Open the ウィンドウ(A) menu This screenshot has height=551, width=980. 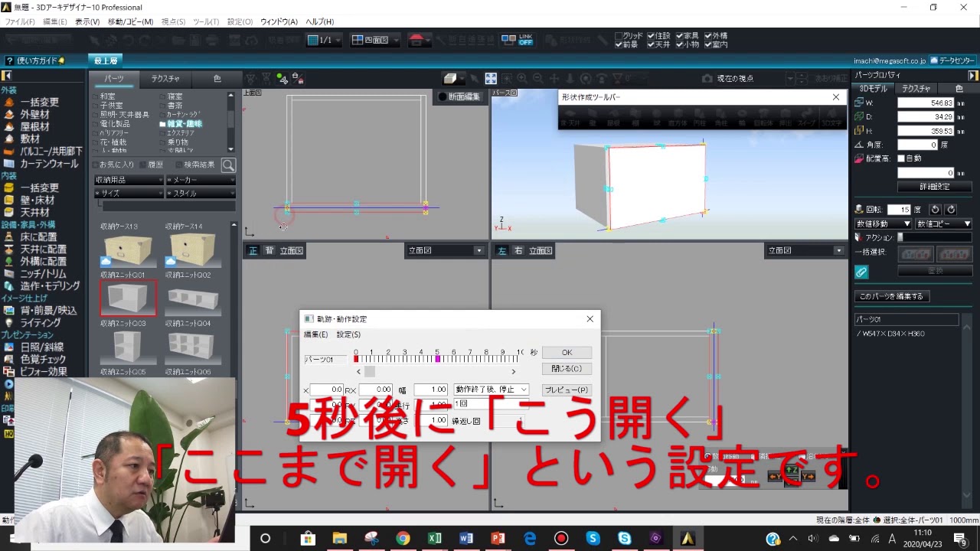279,21
